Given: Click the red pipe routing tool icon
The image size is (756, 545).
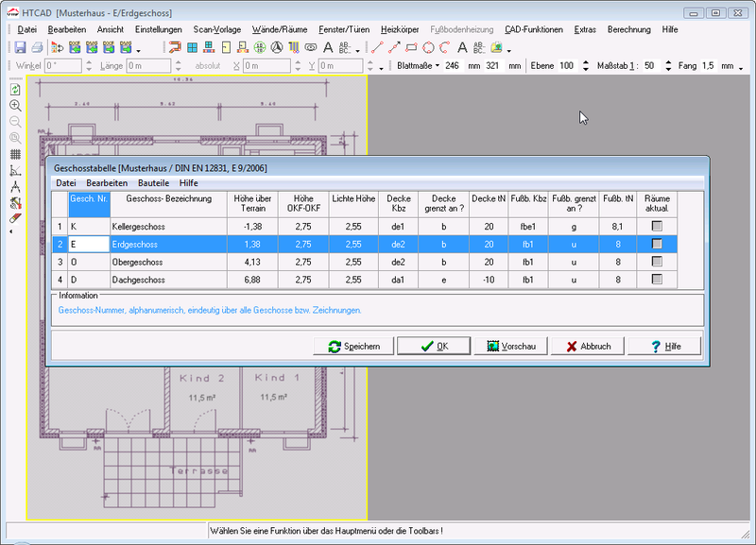Looking at the screenshot, I should click(175, 47).
